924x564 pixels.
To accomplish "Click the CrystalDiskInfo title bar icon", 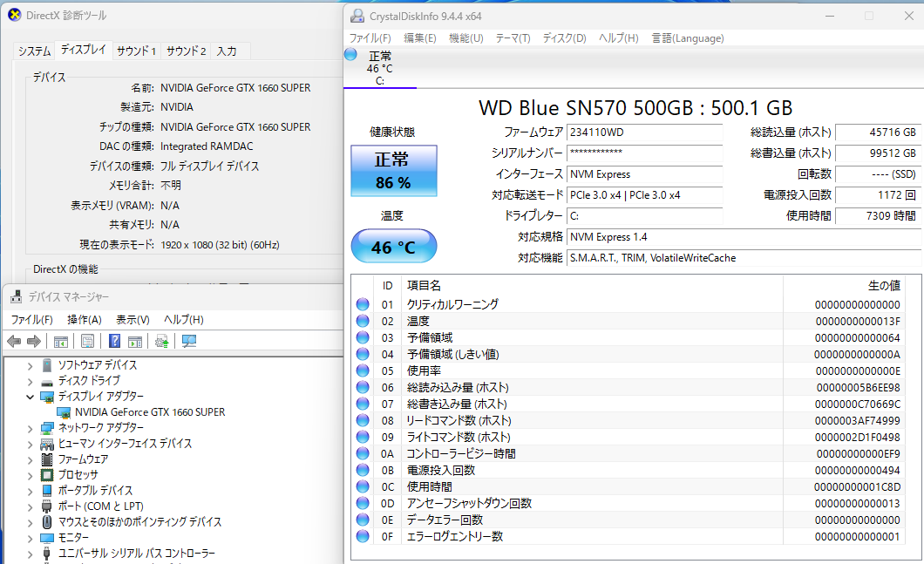I will [x=357, y=16].
